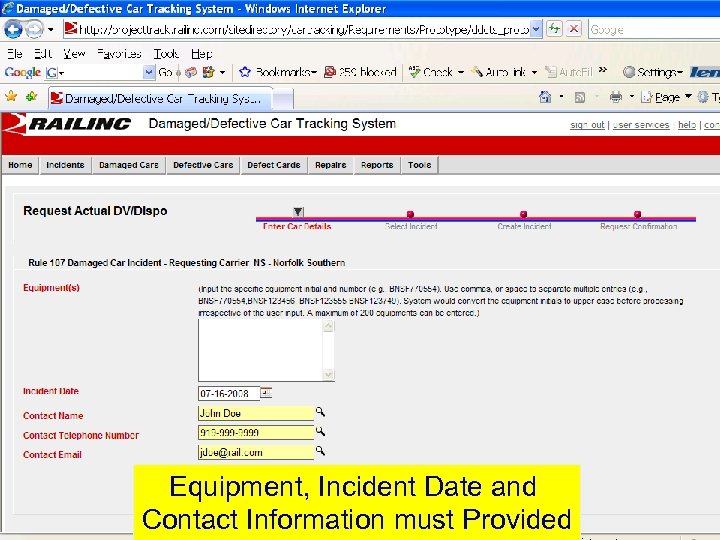The width and height of the screenshot is (720, 540).
Task: Click the sign out link
Action: (587, 125)
